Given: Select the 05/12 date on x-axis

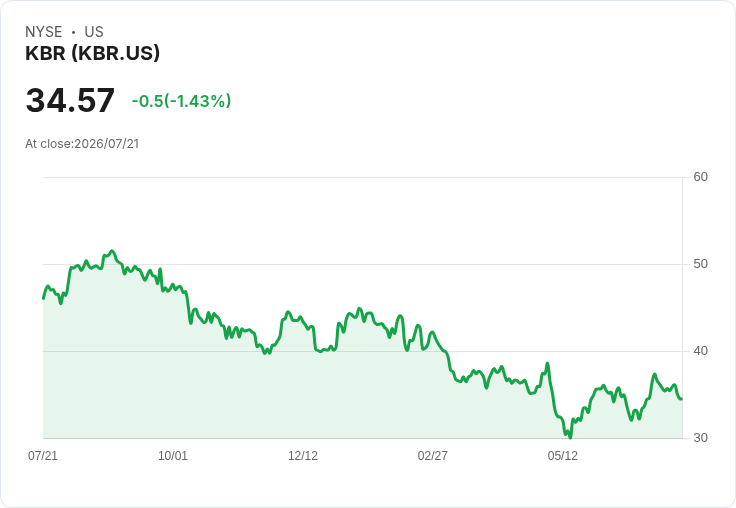Looking at the screenshot, I should (562, 455).
